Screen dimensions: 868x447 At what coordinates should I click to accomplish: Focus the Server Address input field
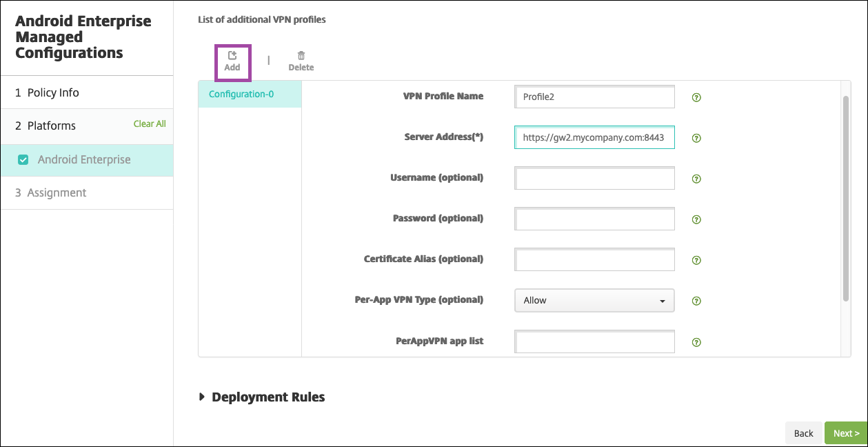594,137
